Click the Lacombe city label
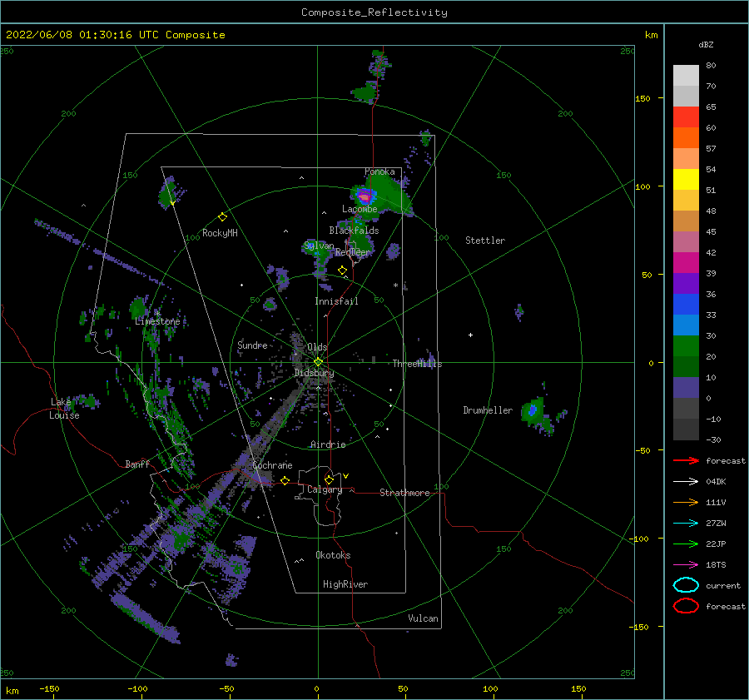Screen dimensions: 749x700 (x=360, y=209)
